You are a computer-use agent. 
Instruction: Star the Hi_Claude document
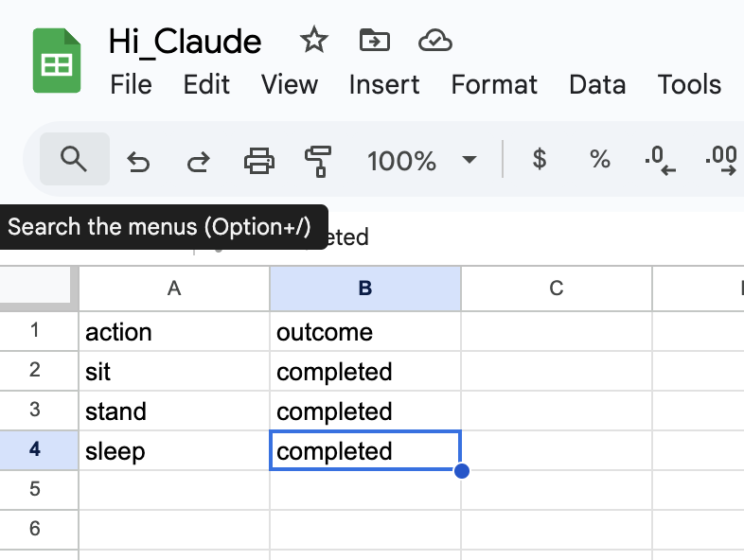313,40
